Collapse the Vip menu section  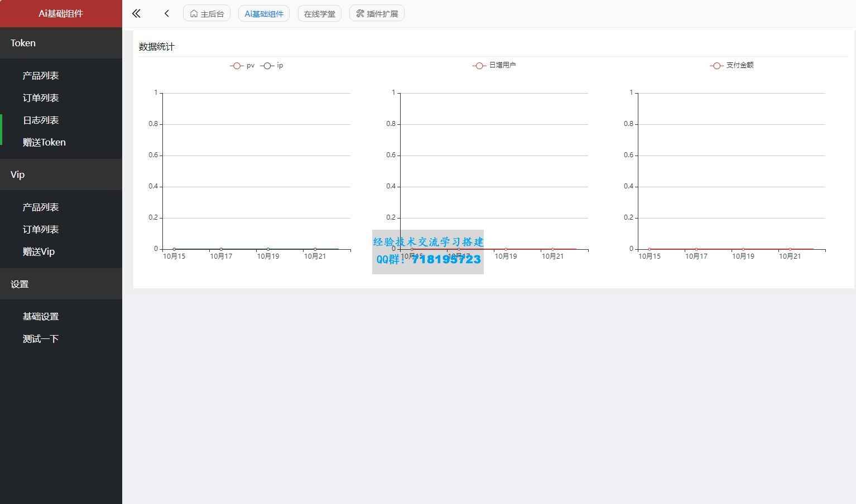click(61, 175)
